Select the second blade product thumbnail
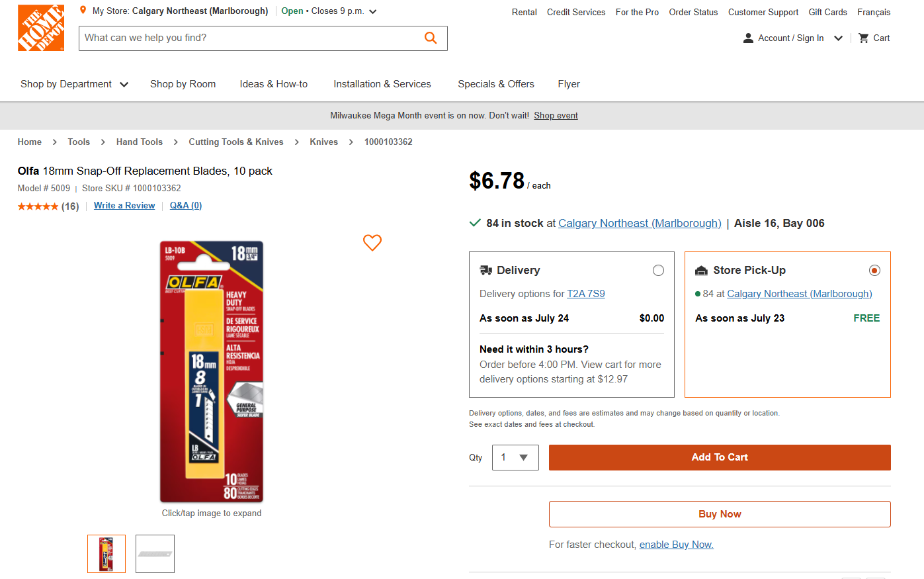This screenshot has height=579, width=924. 155,554
